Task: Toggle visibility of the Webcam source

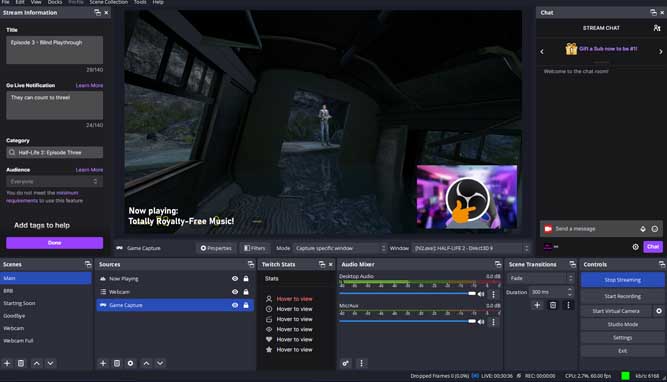Action: [x=235, y=292]
